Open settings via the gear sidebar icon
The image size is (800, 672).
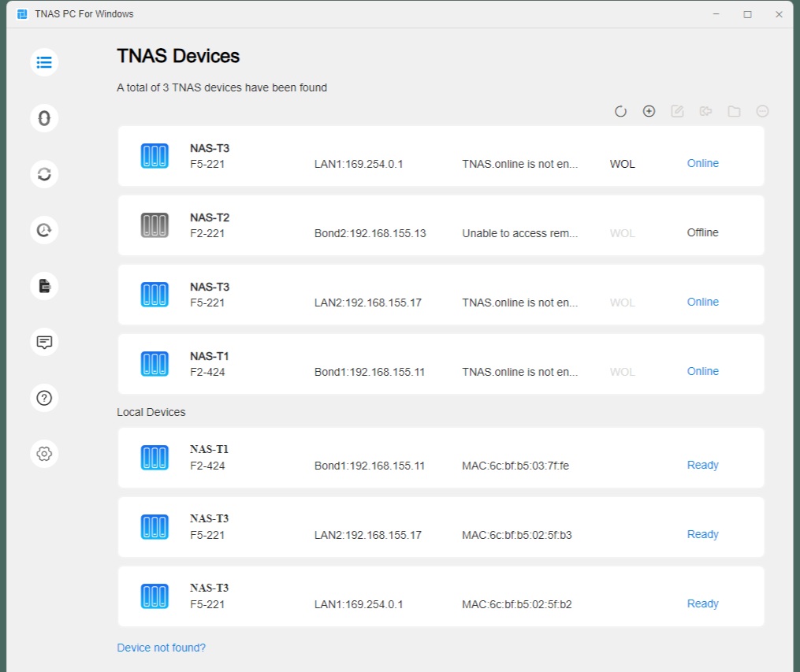pyautogui.click(x=44, y=454)
